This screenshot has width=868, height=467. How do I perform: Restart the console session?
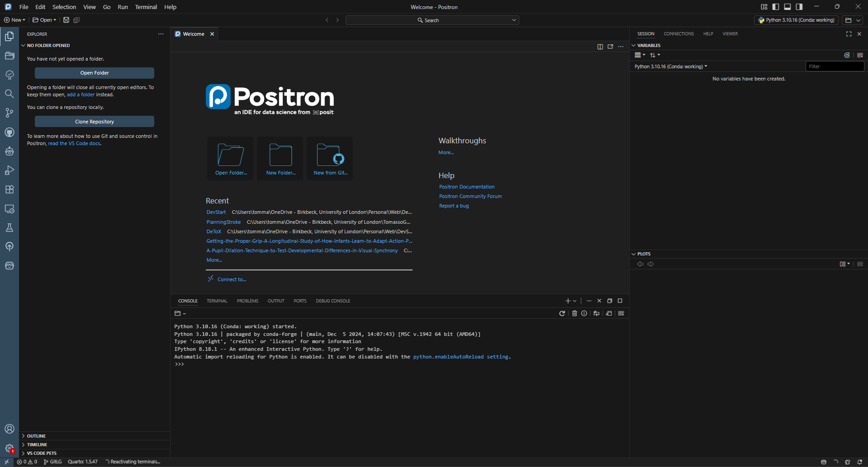click(562, 313)
